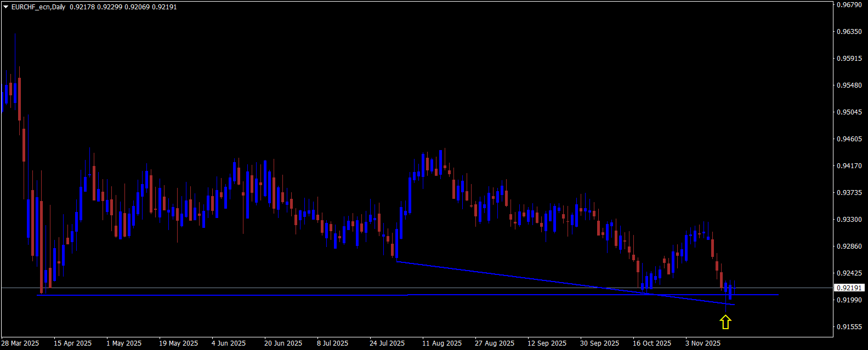This screenshot has height=350, width=868.
Task: Click the 28 Mar 2025 date label
Action: coord(20,343)
